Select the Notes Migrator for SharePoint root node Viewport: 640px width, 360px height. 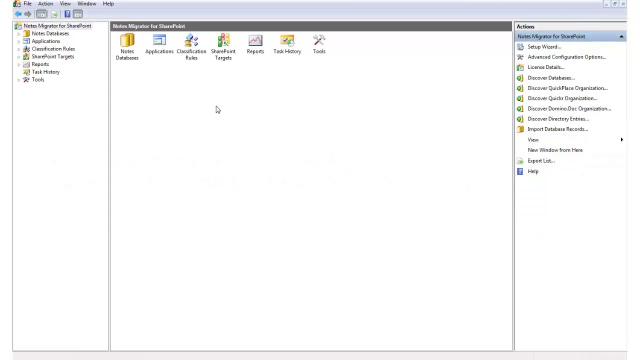tap(57, 26)
